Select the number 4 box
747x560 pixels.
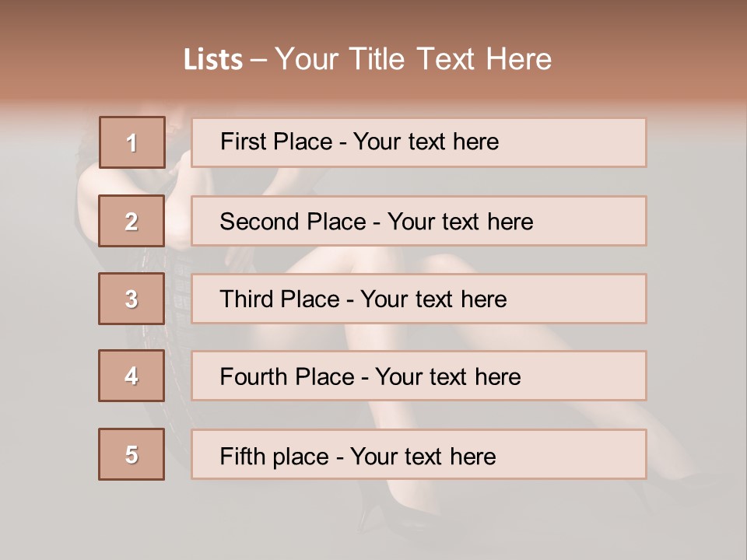(132, 376)
